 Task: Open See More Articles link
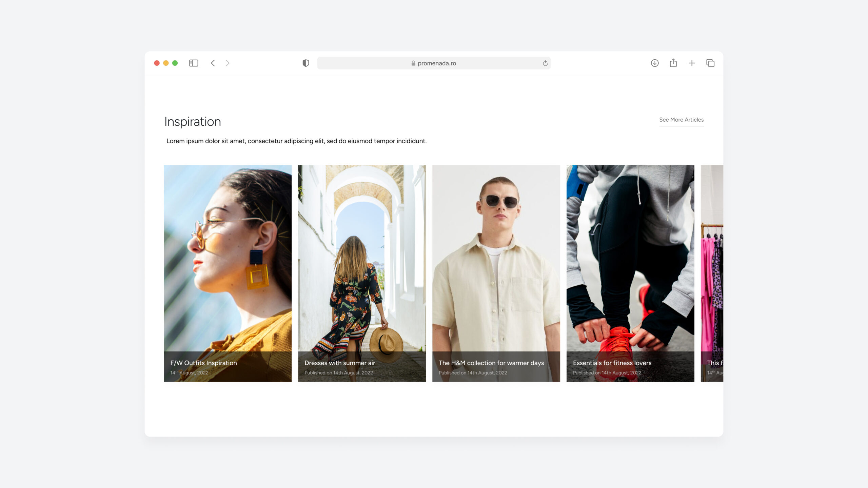click(x=681, y=120)
